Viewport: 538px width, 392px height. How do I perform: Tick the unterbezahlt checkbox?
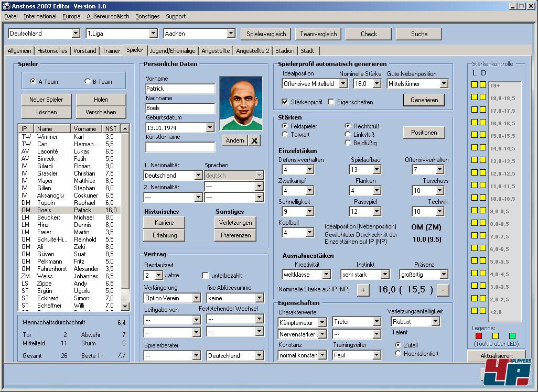(205, 275)
